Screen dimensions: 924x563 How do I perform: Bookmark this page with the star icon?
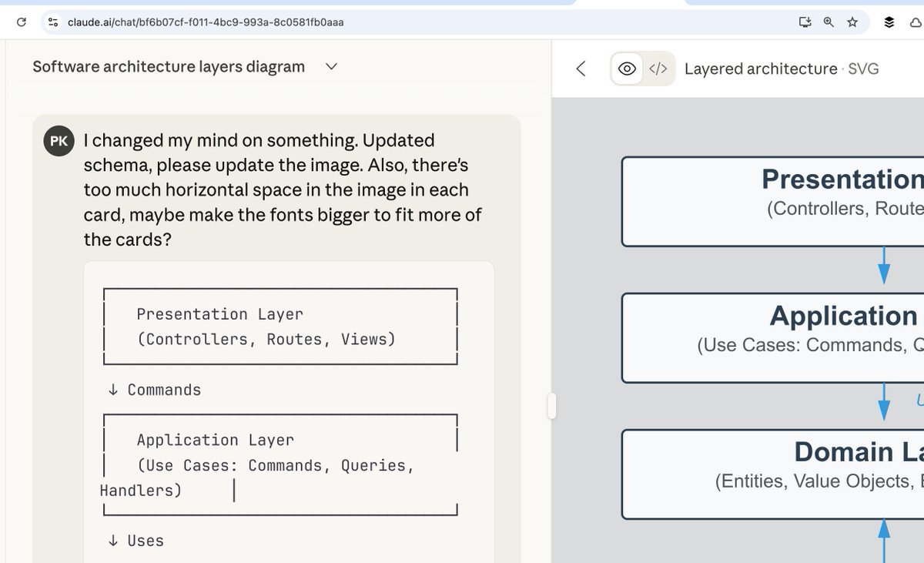click(x=852, y=22)
